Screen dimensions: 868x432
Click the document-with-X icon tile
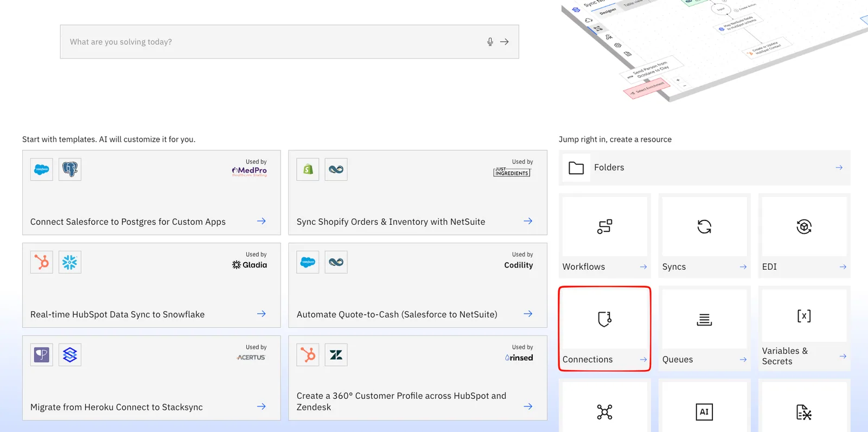[804, 412]
